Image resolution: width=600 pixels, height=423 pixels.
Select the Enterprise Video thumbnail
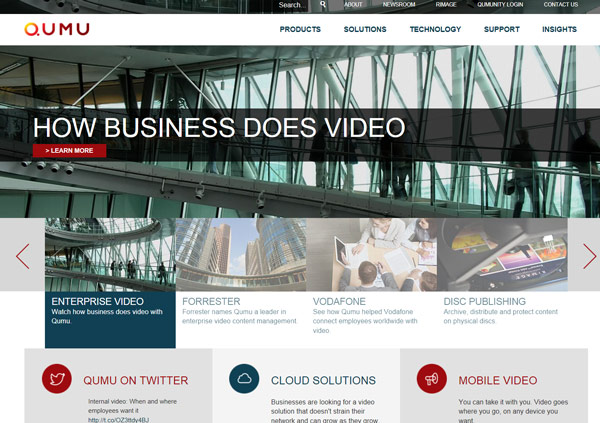click(110, 255)
